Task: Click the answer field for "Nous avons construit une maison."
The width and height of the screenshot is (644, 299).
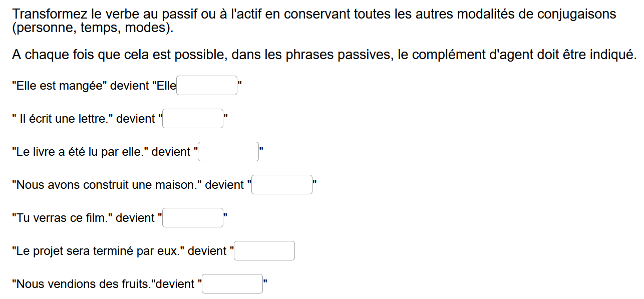Action: 282,185
